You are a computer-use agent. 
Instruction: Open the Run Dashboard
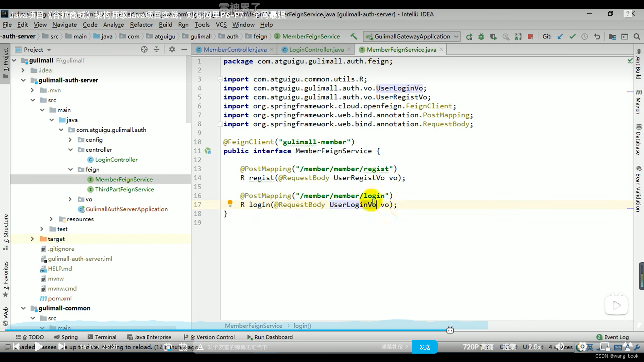tap(270, 337)
